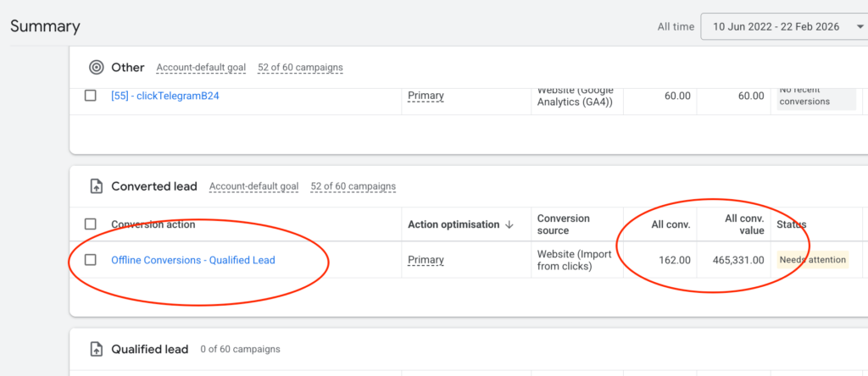The width and height of the screenshot is (868, 376).
Task: Click the Needs attention status badge
Action: pyautogui.click(x=812, y=260)
